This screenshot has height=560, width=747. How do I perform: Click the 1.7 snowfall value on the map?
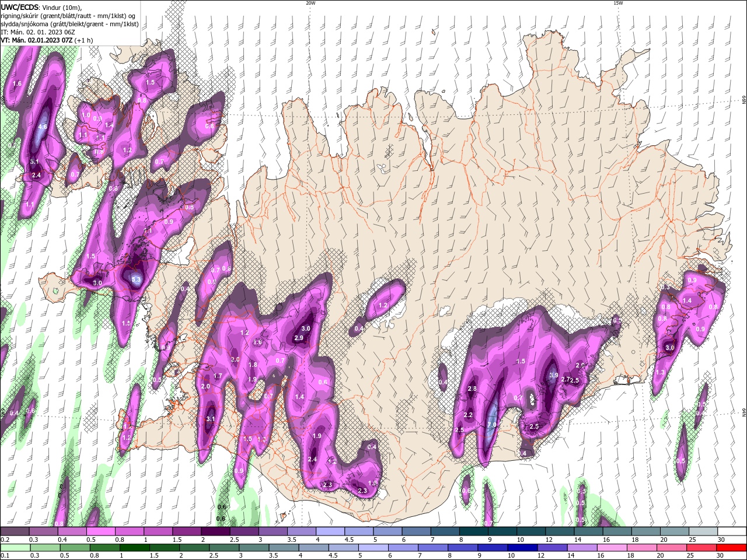coord(218,376)
